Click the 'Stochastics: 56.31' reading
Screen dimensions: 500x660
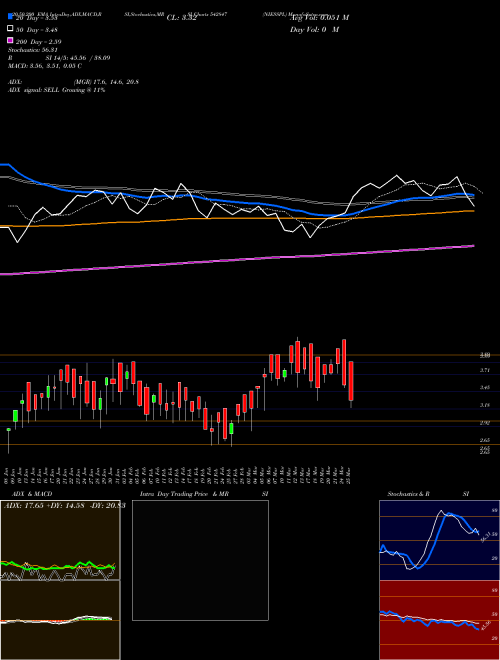[32, 50]
